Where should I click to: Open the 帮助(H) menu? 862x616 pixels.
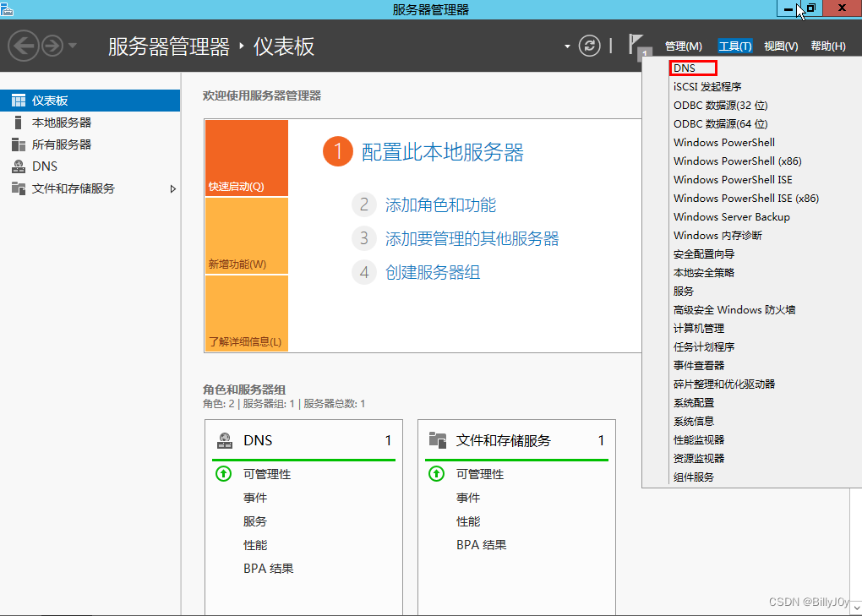tap(828, 46)
